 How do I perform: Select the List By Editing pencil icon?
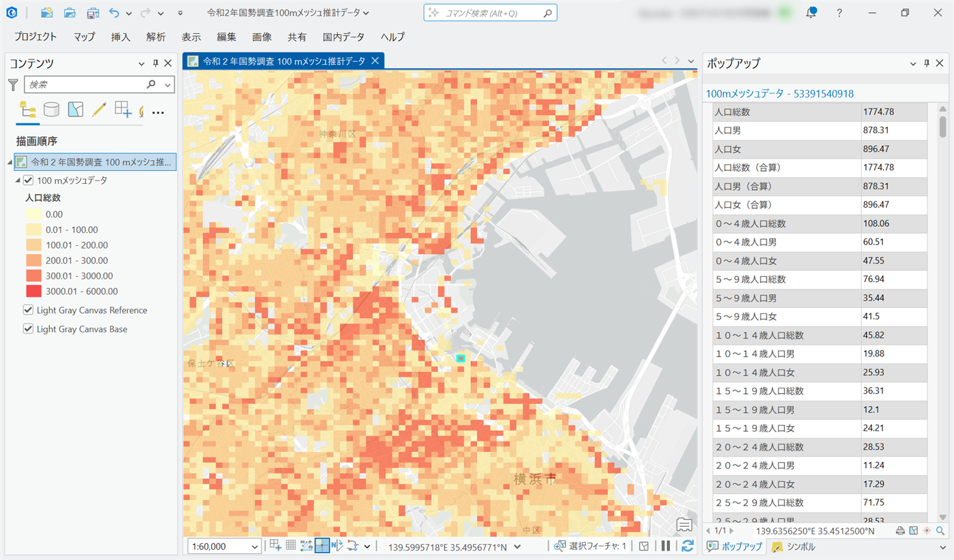[99, 110]
